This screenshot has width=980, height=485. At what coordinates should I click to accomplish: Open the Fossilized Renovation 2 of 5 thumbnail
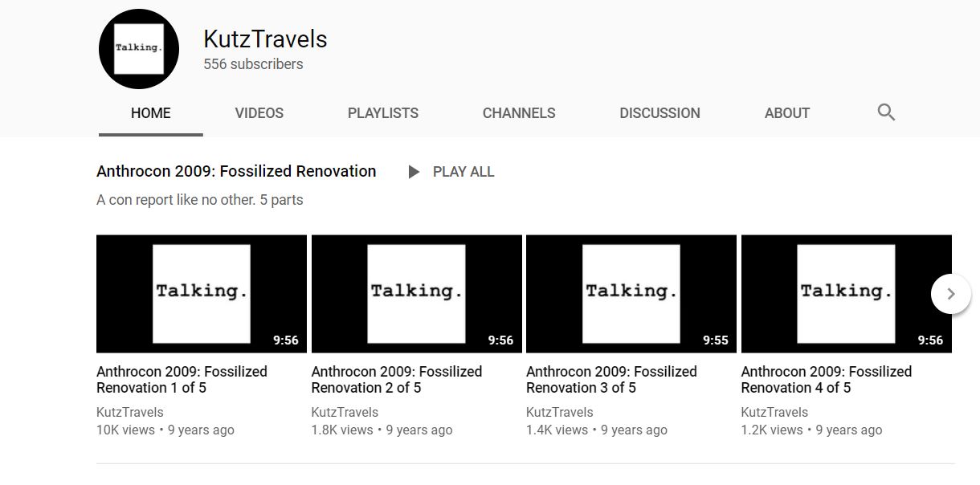click(417, 294)
